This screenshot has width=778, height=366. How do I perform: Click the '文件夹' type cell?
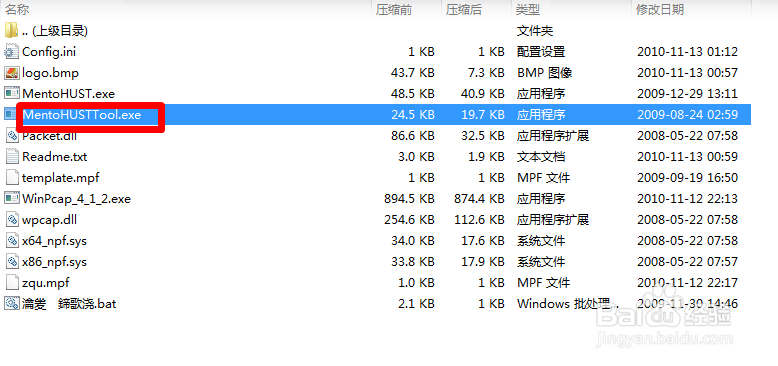point(535,31)
